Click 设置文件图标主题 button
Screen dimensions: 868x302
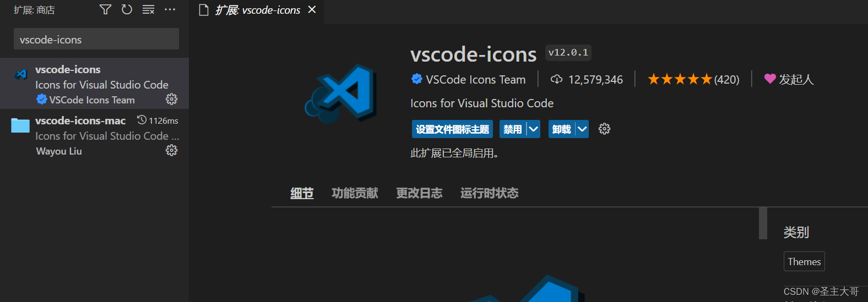(x=452, y=129)
